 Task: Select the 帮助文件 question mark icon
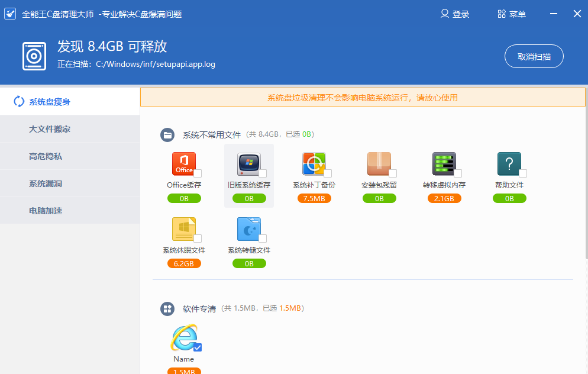coord(509,164)
